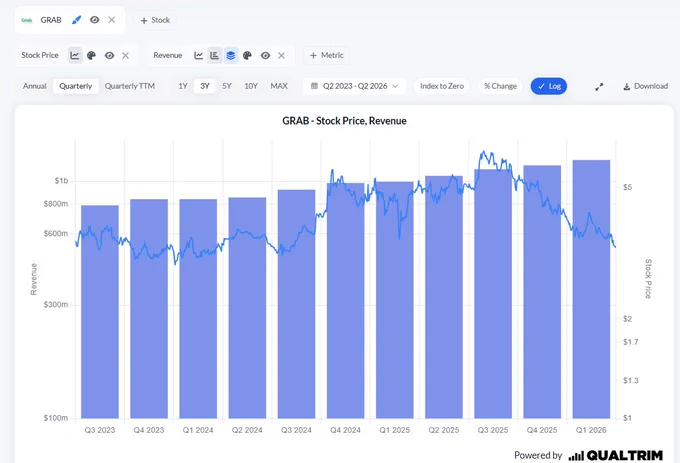This screenshot has height=463, width=680.
Task: Click the $300m revenue axis label
Action: [56, 305]
